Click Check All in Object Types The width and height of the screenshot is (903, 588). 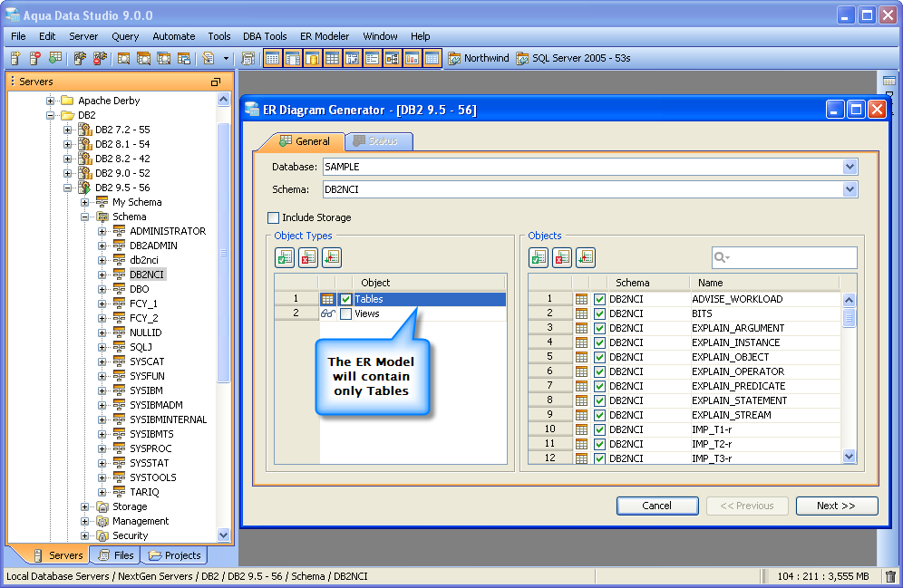[285, 257]
